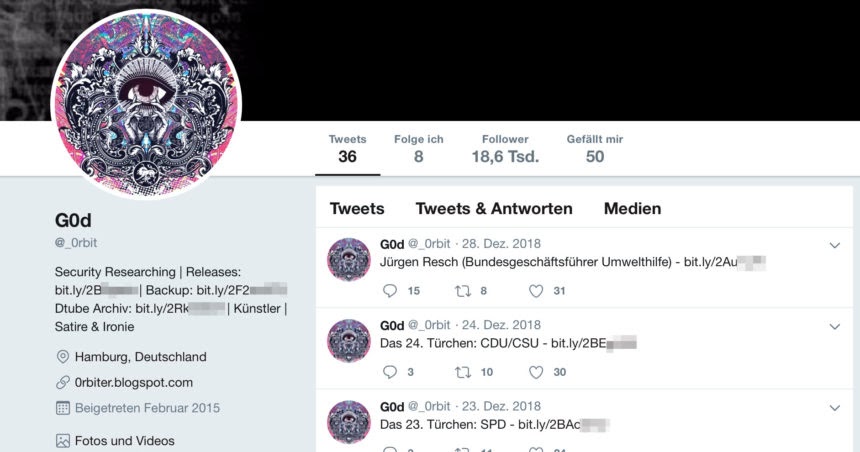
Task: Open chevron menu on 23. Dez. tweet
Action: click(x=835, y=408)
